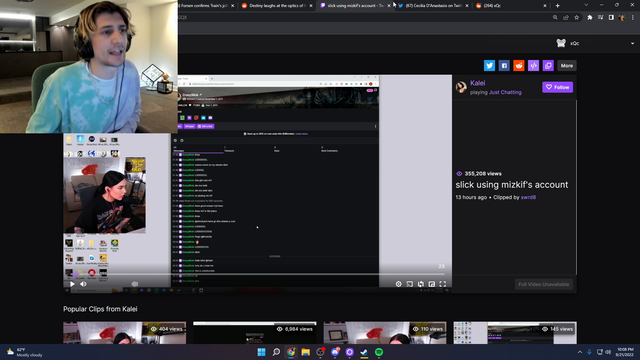640x360 pixels.
Task: Open the More share options
Action: 567,65
